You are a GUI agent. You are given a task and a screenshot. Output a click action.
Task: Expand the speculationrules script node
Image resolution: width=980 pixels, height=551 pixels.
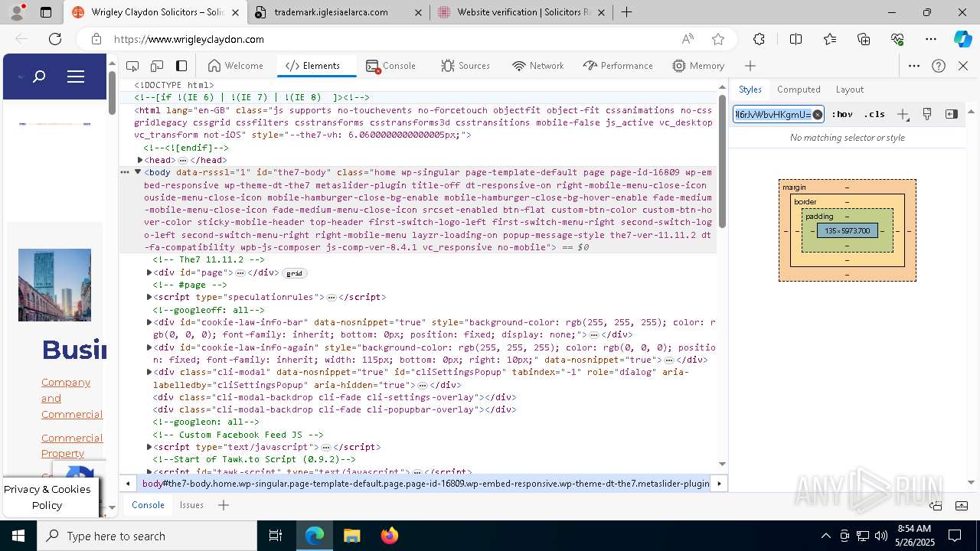149,297
